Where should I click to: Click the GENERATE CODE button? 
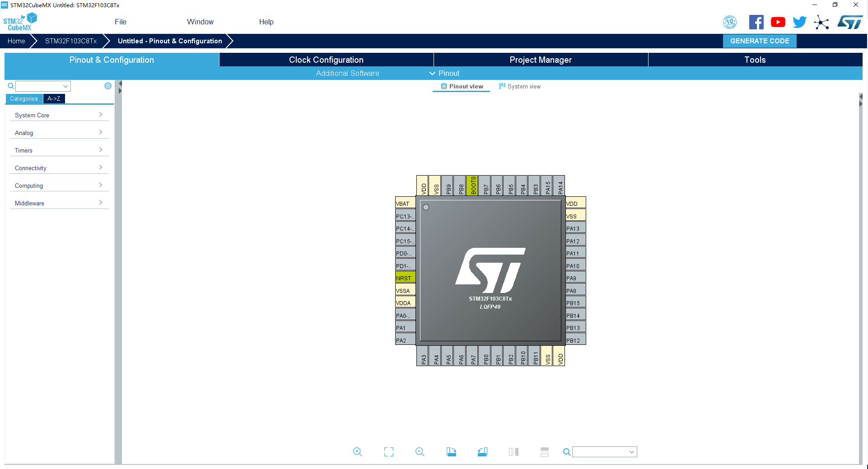760,41
